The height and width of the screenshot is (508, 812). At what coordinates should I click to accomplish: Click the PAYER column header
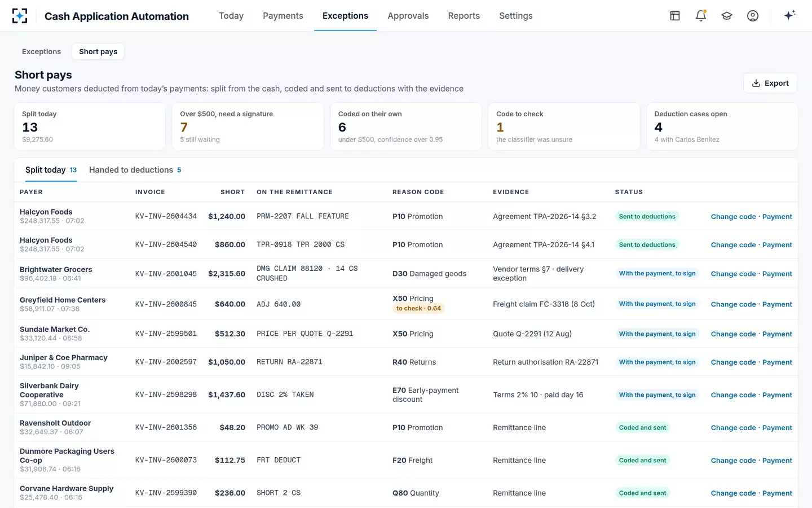pos(31,192)
